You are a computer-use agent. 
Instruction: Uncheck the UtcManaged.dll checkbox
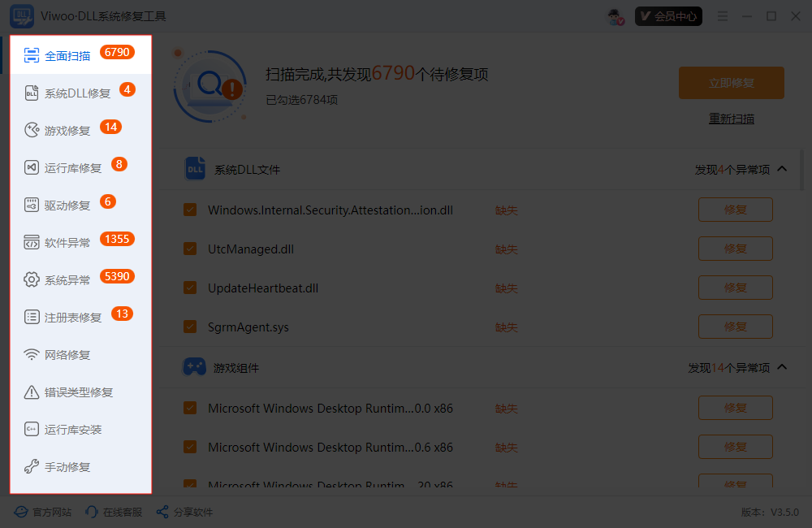pos(190,249)
